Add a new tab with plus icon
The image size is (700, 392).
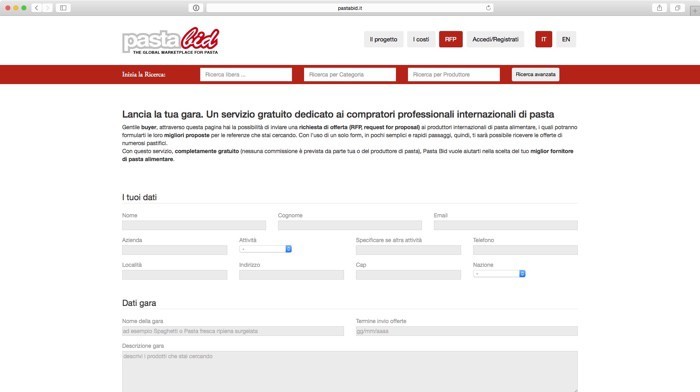(x=695, y=11)
